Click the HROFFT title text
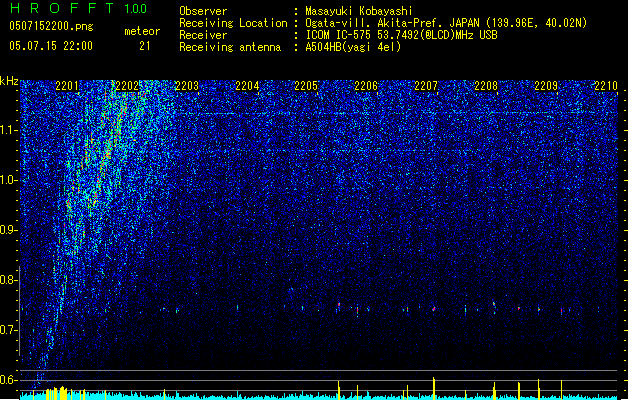This screenshot has width=629, height=400. (x=63, y=8)
